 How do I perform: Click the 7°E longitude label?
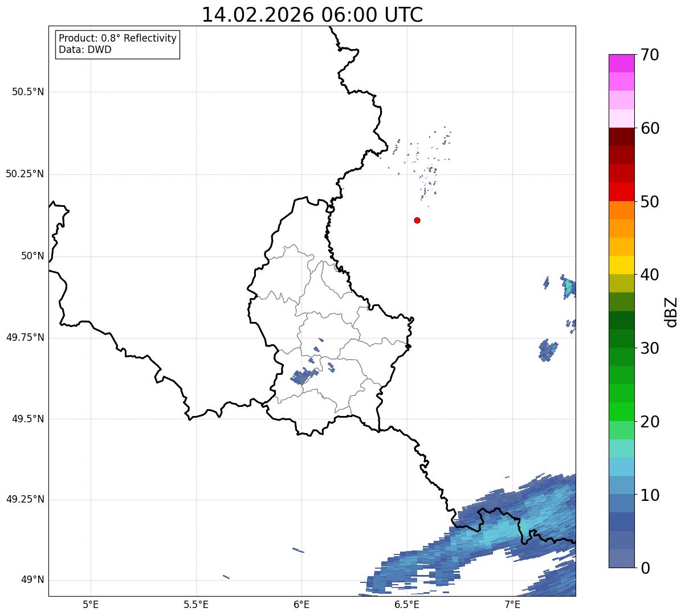coord(512,604)
